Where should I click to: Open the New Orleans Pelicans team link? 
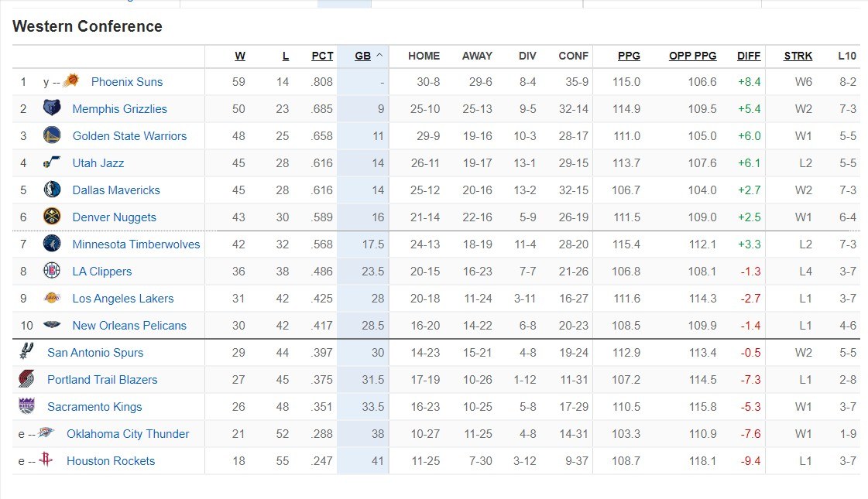[x=129, y=326]
